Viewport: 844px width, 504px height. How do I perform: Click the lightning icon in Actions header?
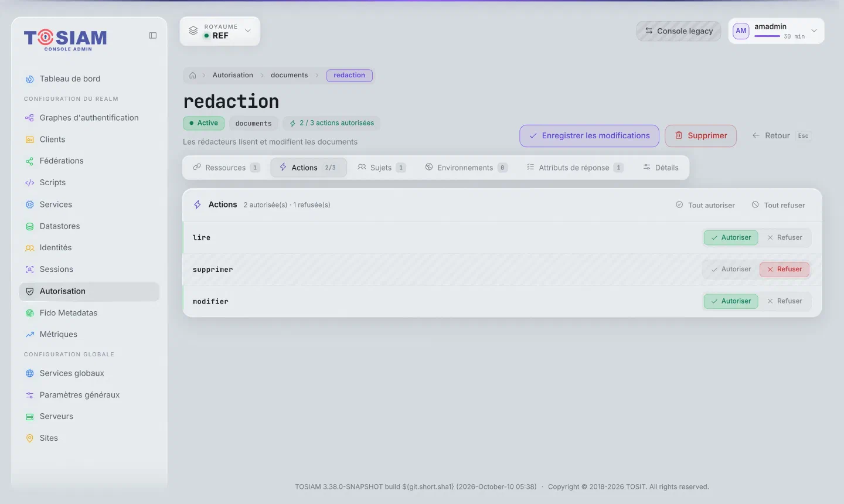tap(198, 205)
